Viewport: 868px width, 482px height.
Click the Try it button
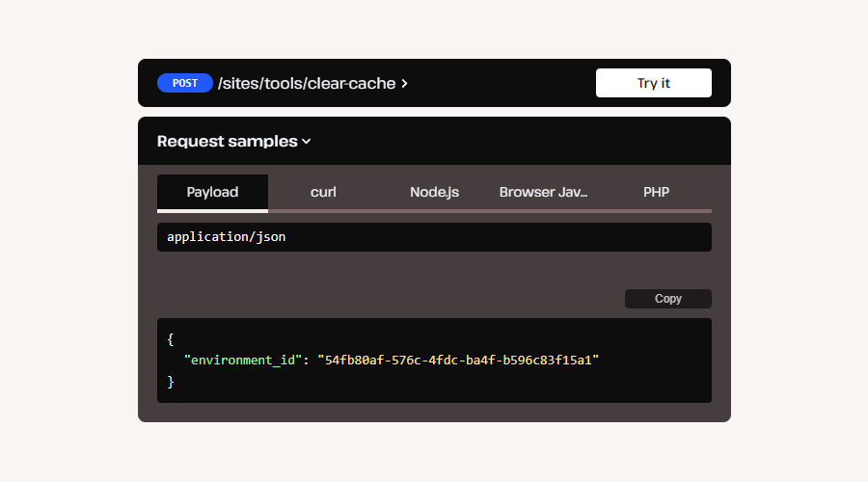(x=653, y=83)
